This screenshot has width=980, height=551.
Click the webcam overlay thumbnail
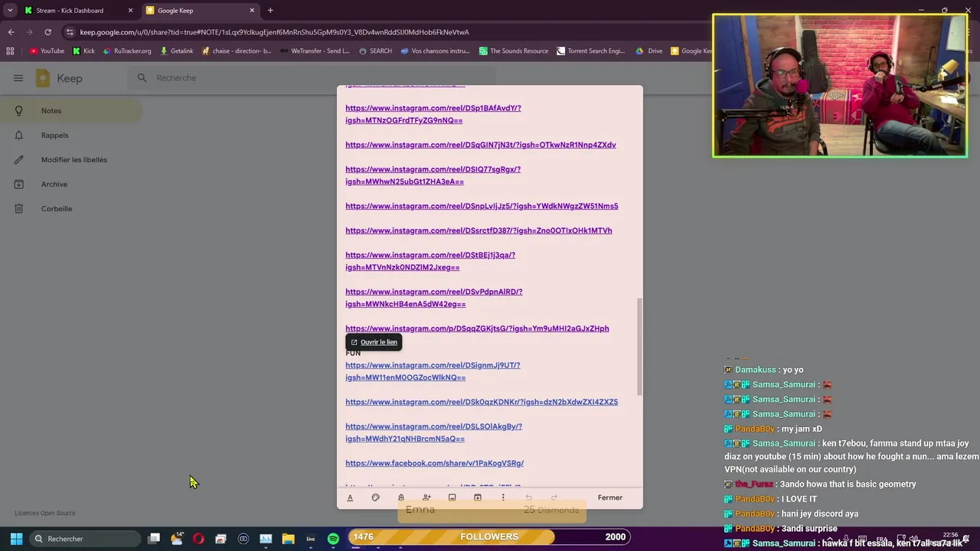coord(840,86)
